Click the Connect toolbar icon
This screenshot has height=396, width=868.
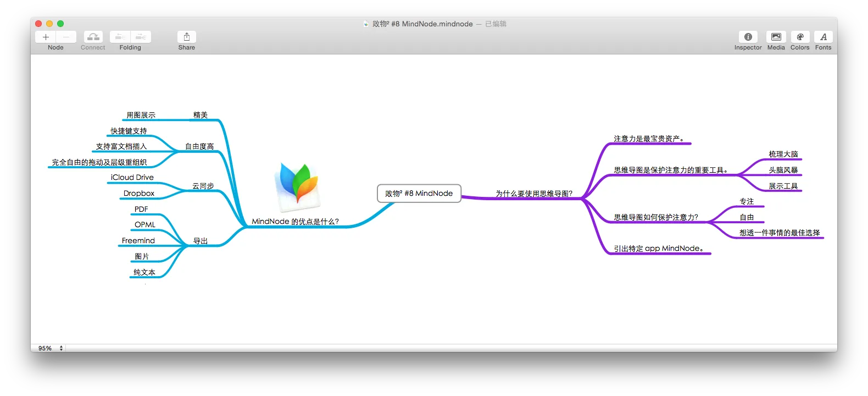[93, 37]
